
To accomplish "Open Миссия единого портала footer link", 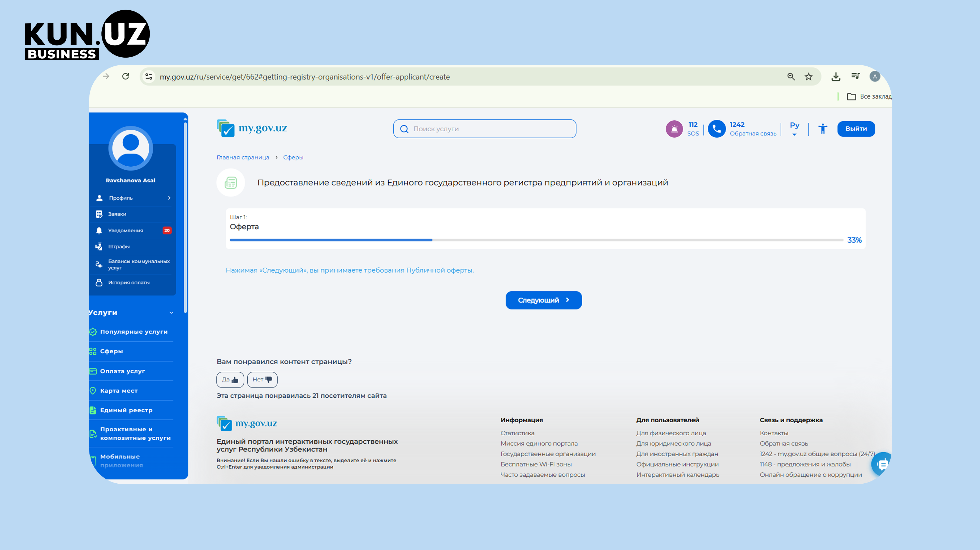I will click(539, 444).
